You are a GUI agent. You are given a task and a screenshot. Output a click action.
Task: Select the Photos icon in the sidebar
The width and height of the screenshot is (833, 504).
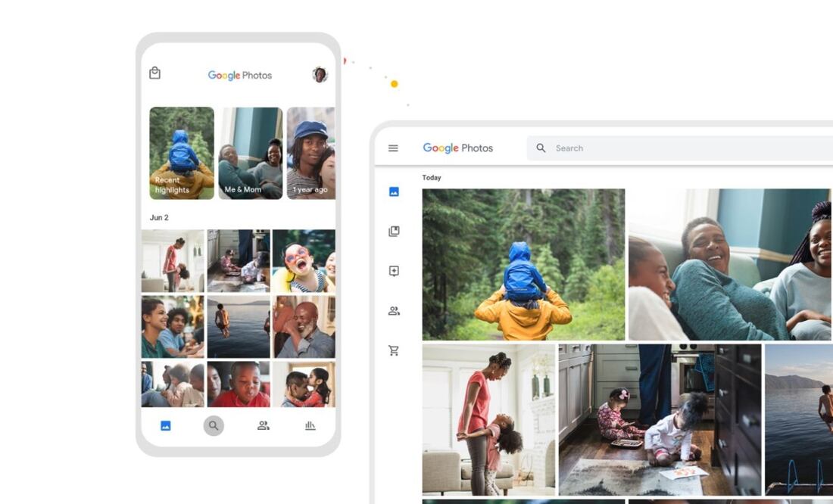pyautogui.click(x=393, y=191)
